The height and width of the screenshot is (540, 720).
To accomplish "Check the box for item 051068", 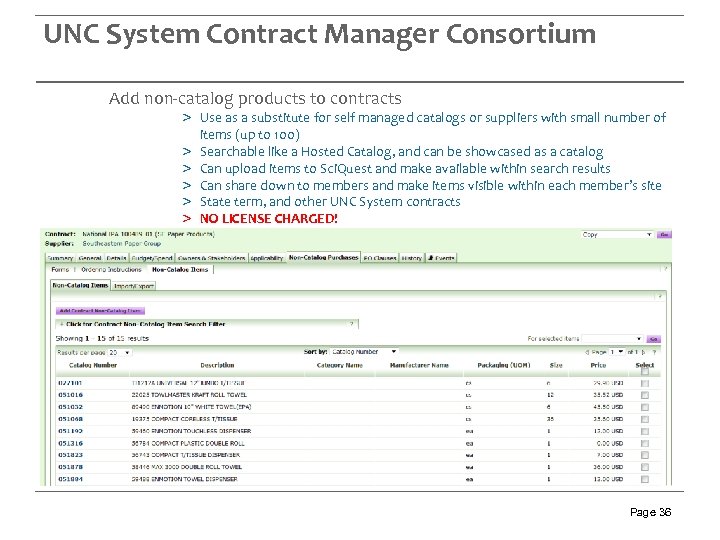I will pyautogui.click(x=645, y=419).
